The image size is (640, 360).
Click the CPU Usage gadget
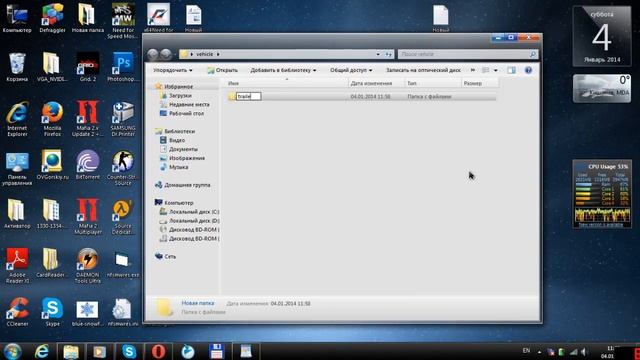(602, 194)
